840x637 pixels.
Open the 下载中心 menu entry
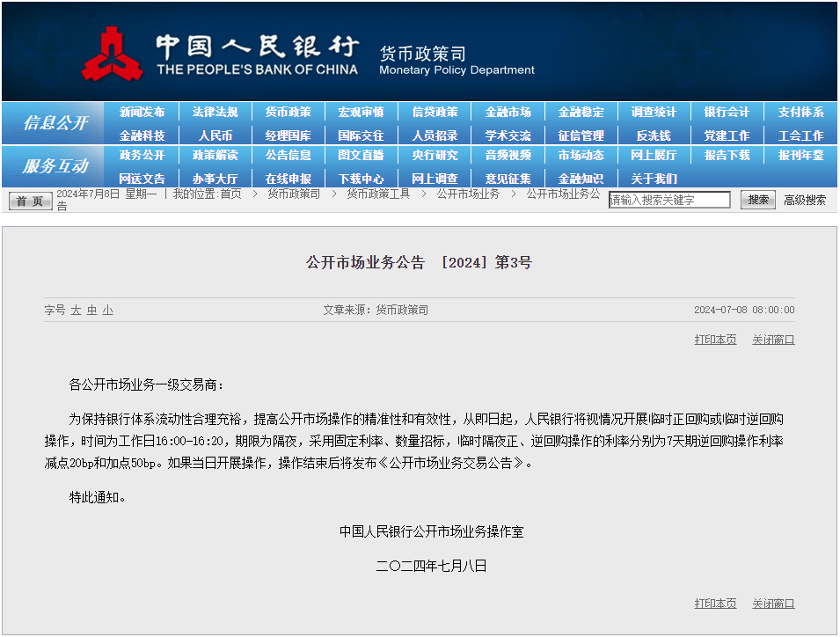[362, 179]
